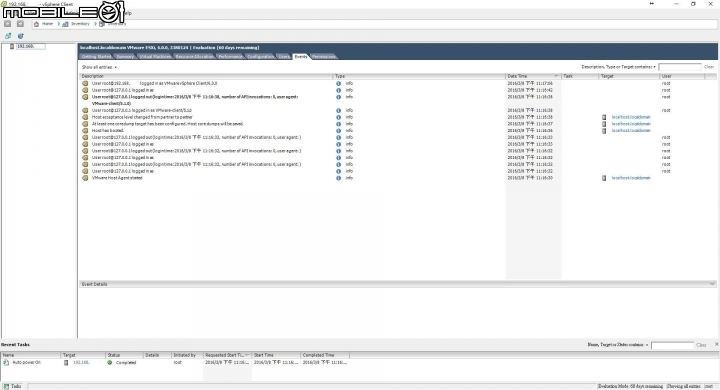Click green Completed status icon in Recent Tasks
720x390 pixels.
pos(110,362)
